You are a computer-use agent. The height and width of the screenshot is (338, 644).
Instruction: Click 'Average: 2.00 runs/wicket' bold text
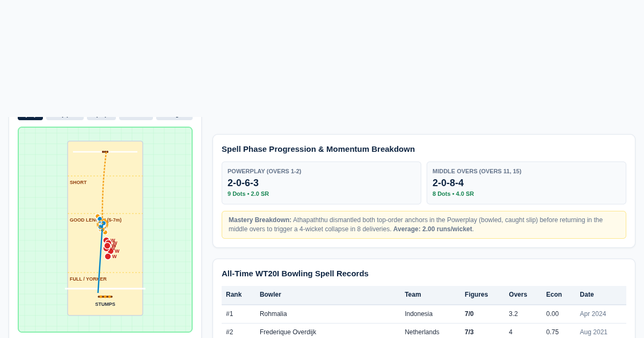[x=433, y=229]
